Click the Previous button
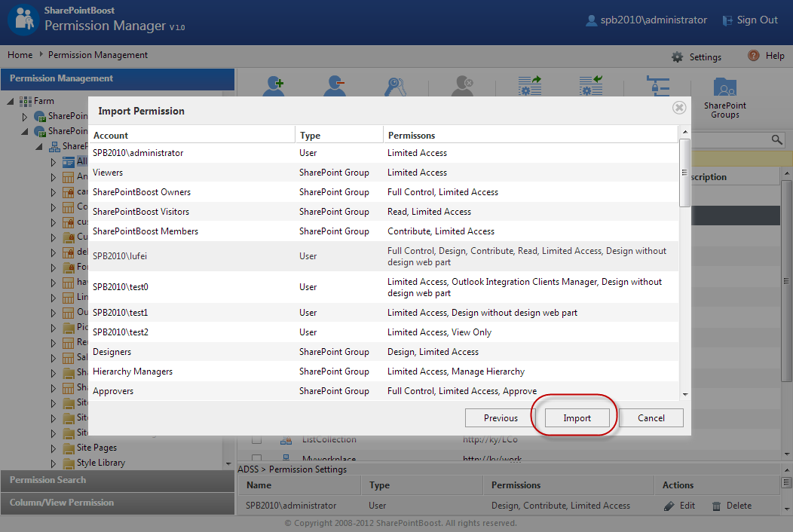This screenshot has width=793, height=532. coord(501,418)
